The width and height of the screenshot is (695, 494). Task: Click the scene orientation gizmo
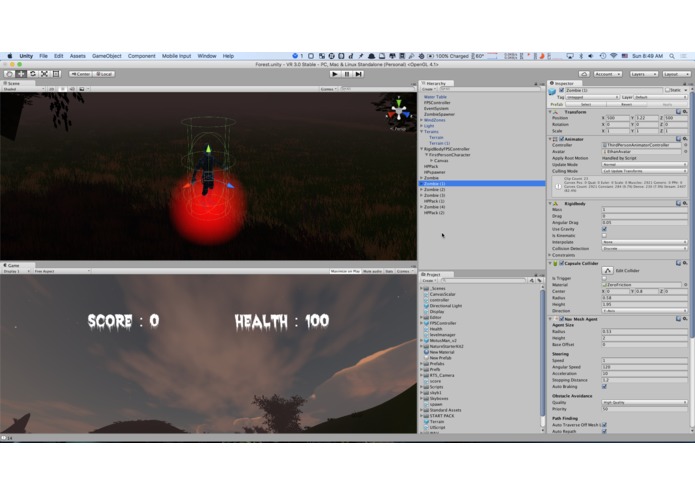pyautogui.click(x=398, y=112)
